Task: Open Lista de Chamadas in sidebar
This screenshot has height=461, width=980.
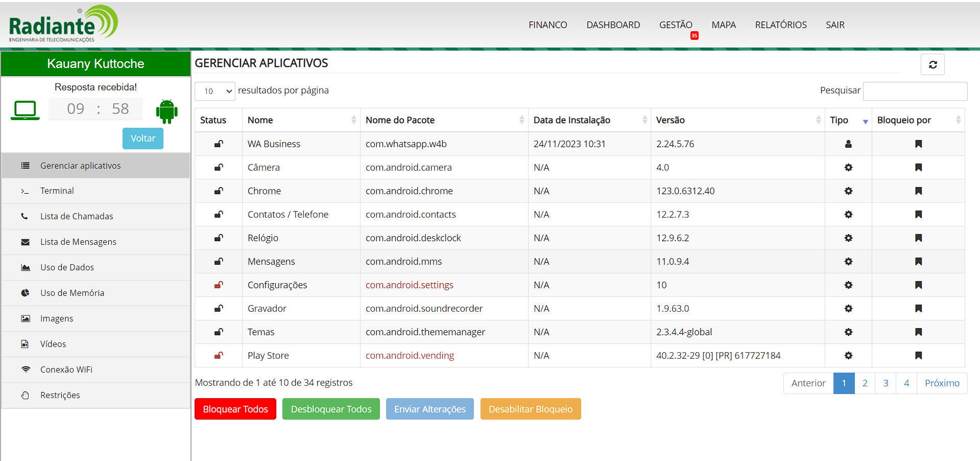Action: point(77,216)
